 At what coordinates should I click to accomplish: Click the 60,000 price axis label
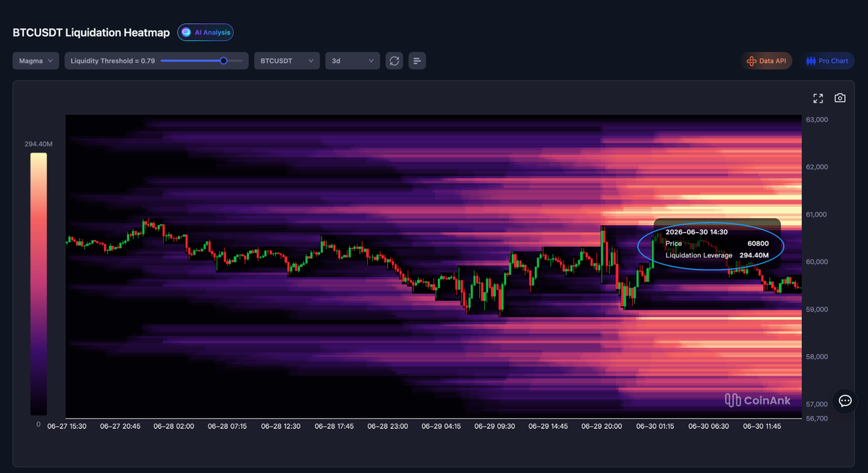(817, 262)
